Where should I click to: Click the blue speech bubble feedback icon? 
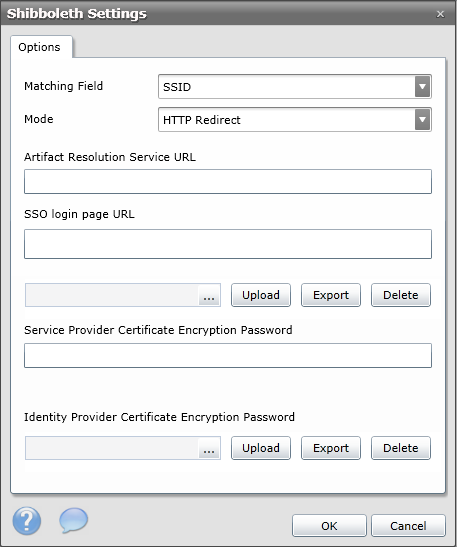point(73,520)
